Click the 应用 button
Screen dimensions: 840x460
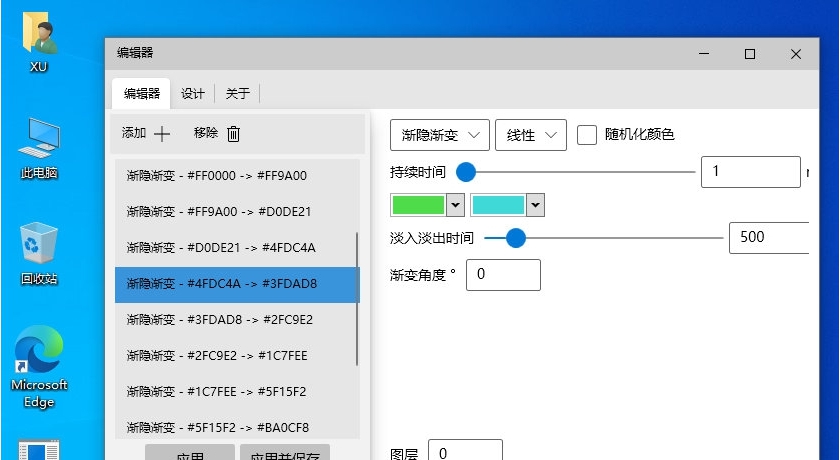click(x=190, y=453)
